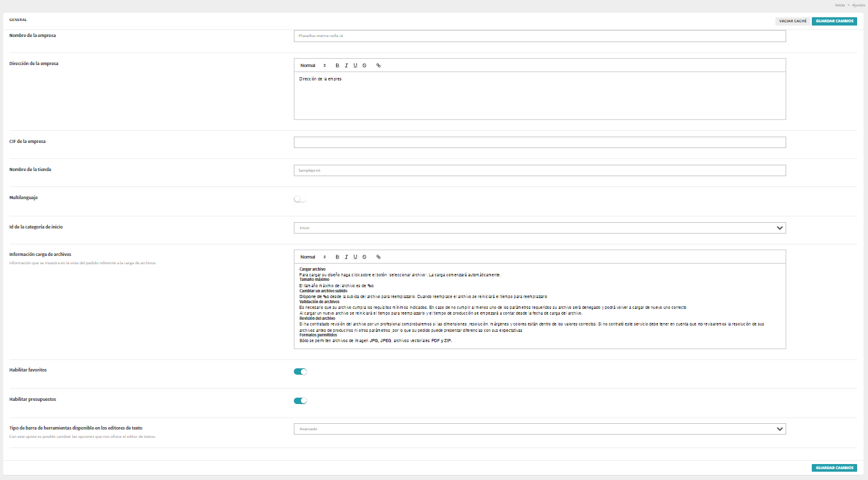The height and width of the screenshot is (480, 868).
Task: Expand the toolbar type dropdown showing Avanzado
Action: click(540, 429)
